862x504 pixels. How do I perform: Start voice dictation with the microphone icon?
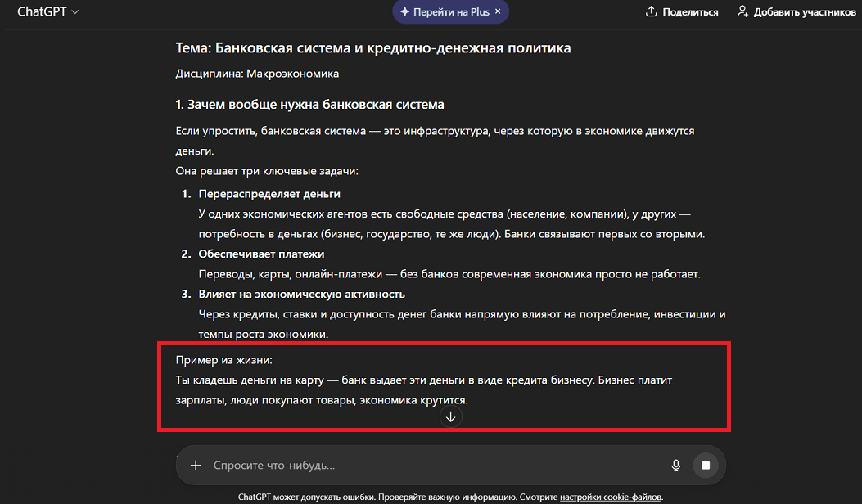coord(676,466)
